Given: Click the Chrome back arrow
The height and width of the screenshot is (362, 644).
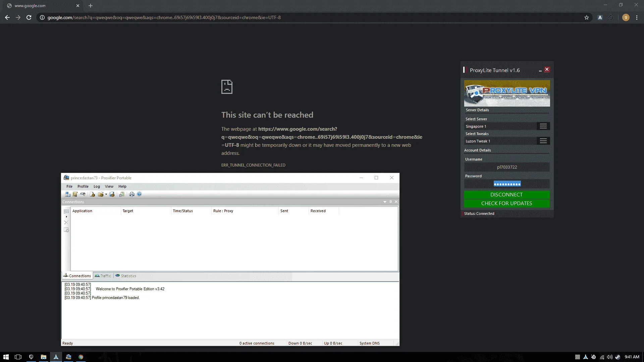Looking at the screenshot, I should pos(7,17).
